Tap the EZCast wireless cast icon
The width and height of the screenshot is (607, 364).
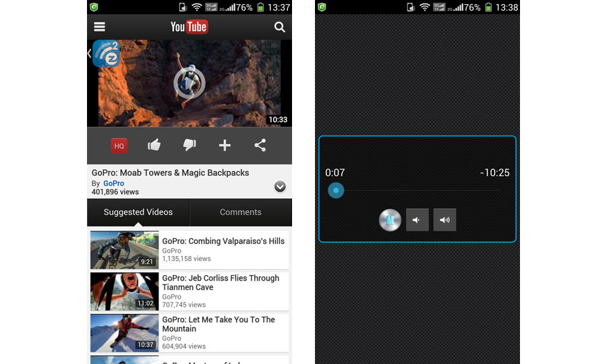coord(106,54)
